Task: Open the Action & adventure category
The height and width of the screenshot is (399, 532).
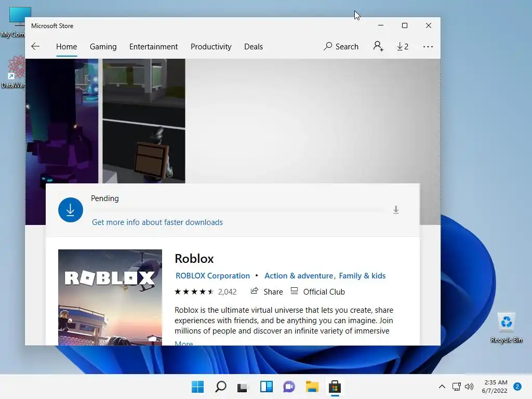Action: [299, 276]
